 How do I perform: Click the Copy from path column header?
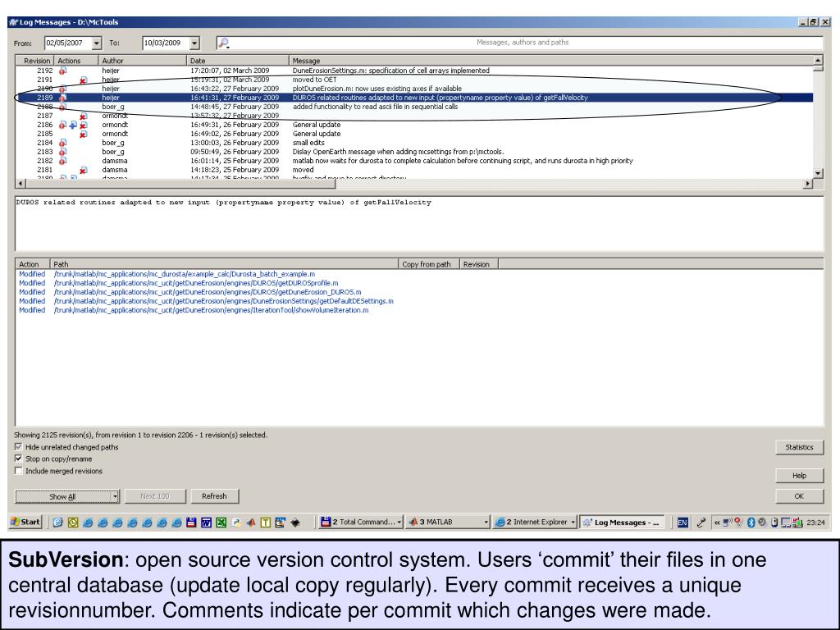(428, 264)
